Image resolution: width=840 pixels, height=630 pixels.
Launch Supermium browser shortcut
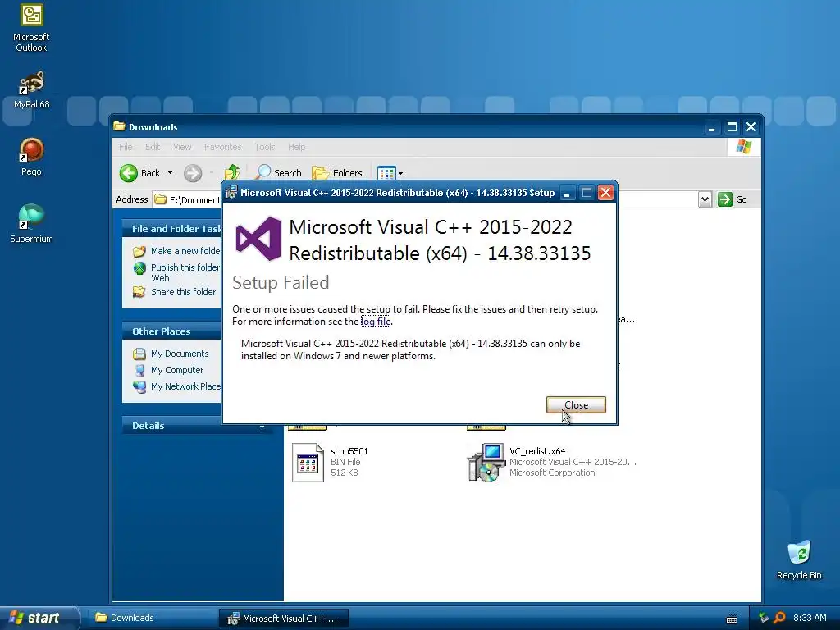[x=31, y=224]
